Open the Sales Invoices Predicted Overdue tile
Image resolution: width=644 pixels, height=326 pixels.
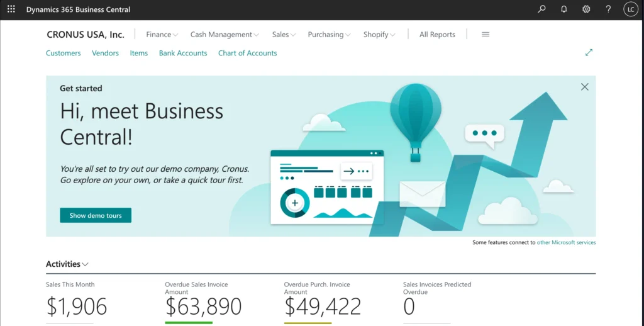437,302
